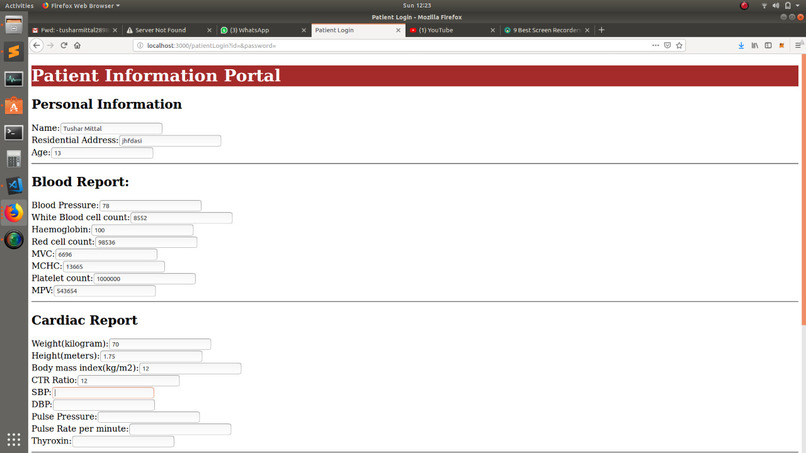This screenshot has width=806, height=453.
Task: Click the MVC input field
Action: point(106,254)
